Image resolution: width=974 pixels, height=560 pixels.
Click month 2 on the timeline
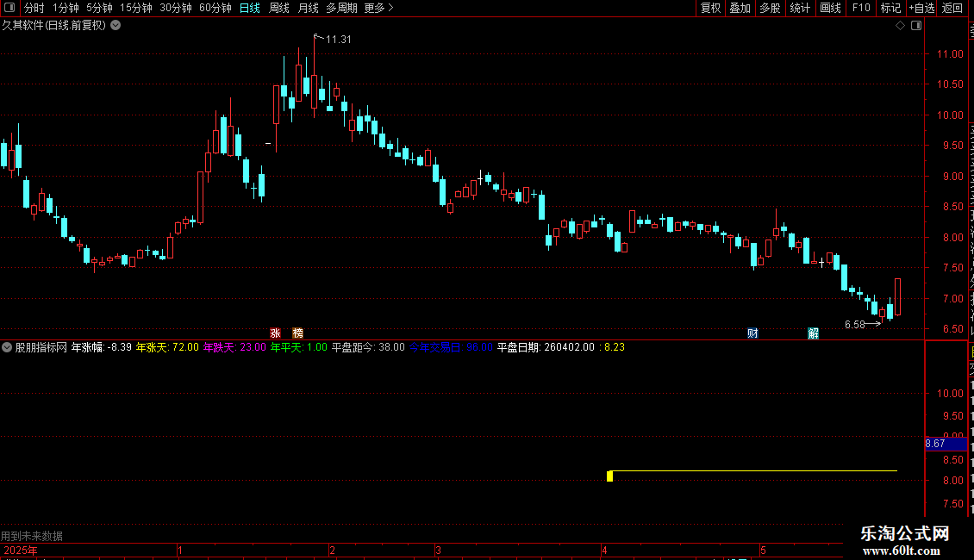333,551
